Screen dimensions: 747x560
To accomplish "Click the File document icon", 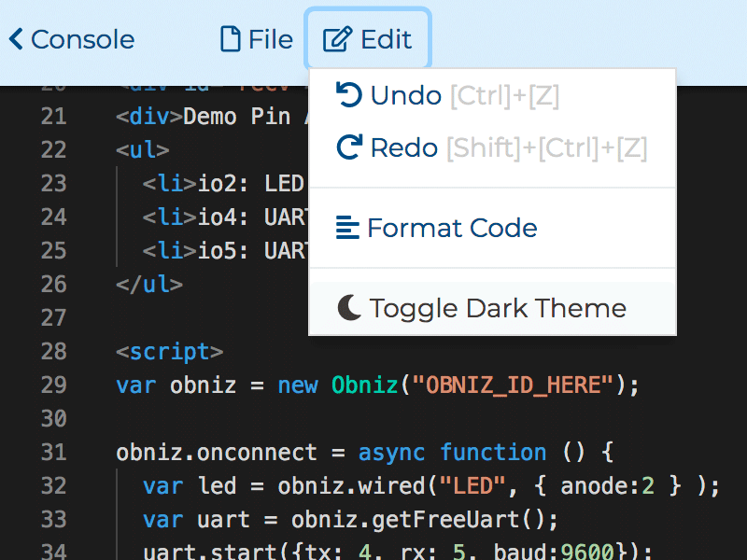I will coord(230,38).
